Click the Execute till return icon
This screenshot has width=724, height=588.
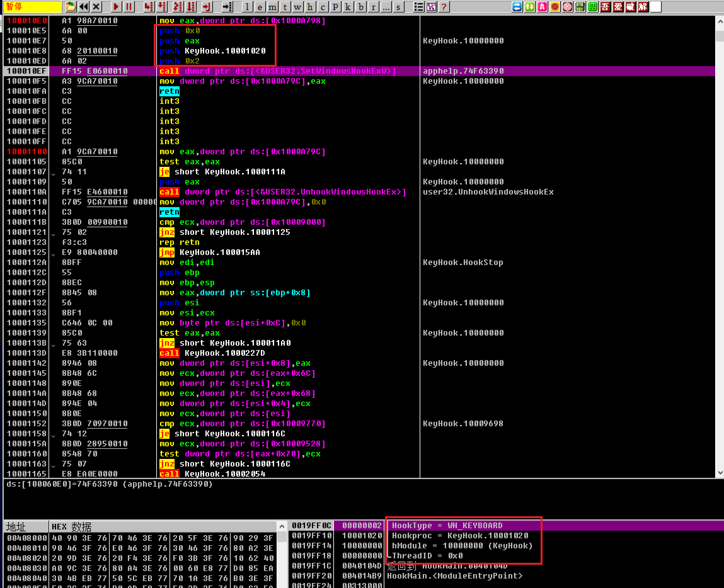[x=206, y=6]
